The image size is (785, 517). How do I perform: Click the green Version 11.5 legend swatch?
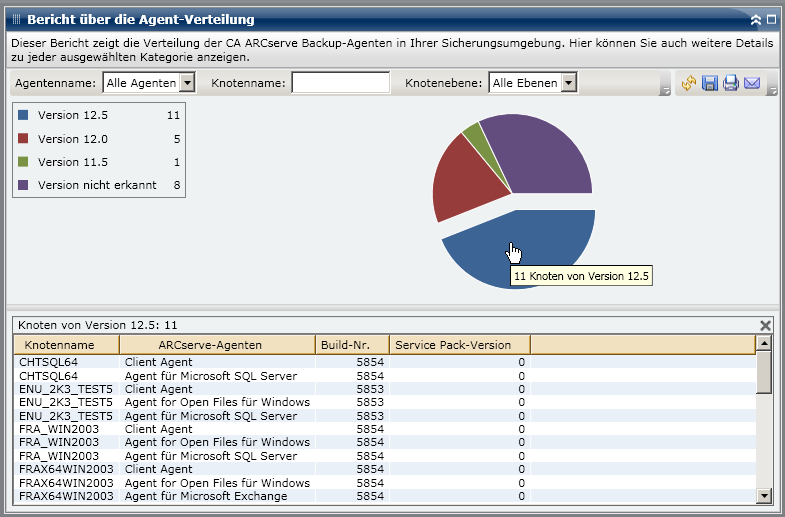click(23, 162)
